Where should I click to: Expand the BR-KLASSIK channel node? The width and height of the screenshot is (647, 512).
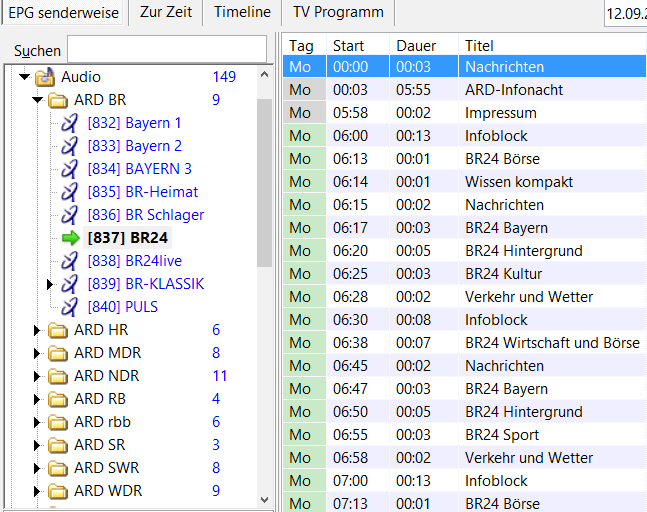tap(51, 284)
